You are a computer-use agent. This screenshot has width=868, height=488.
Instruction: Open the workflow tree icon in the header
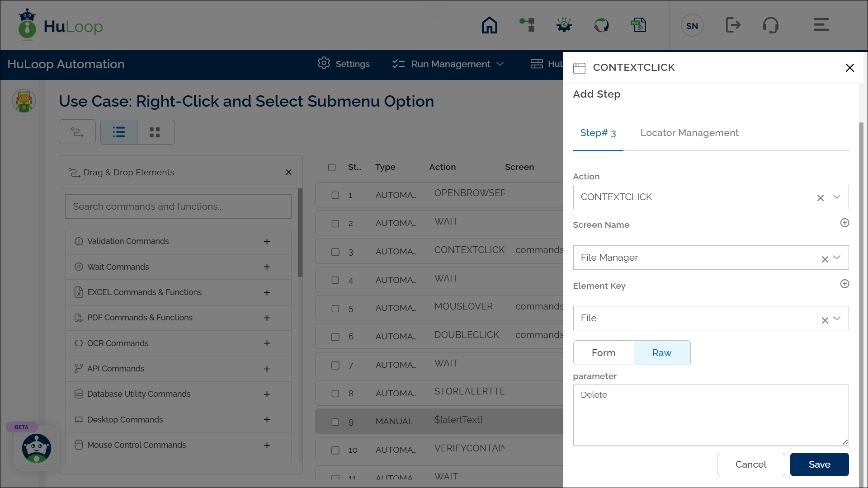[x=527, y=25]
